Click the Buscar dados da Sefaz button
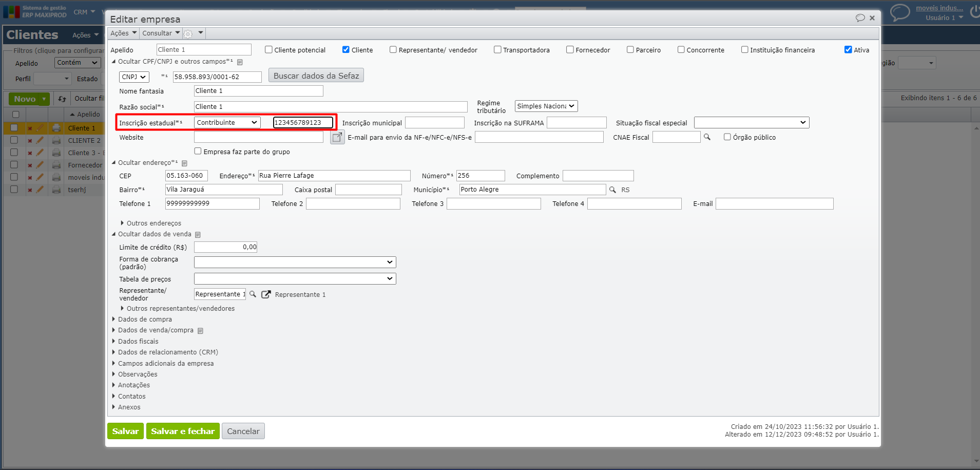The image size is (980, 470). 316,76
